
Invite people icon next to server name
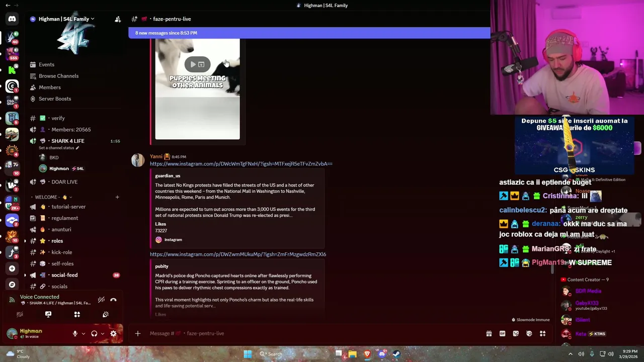point(118,19)
